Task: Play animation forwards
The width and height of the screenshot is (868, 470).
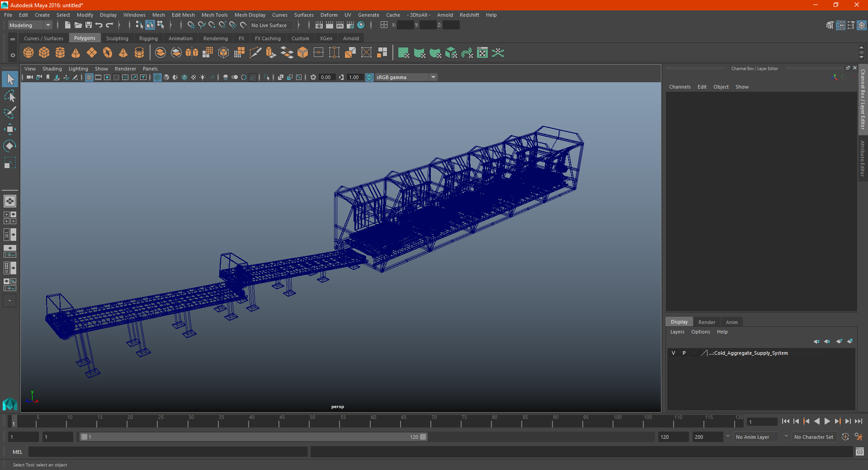Action: (x=827, y=421)
